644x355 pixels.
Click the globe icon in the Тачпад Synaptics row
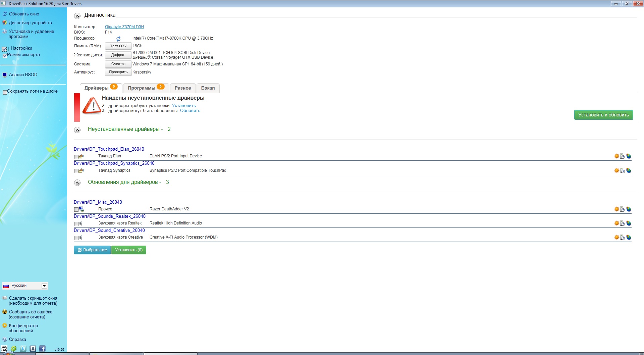tap(629, 170)
